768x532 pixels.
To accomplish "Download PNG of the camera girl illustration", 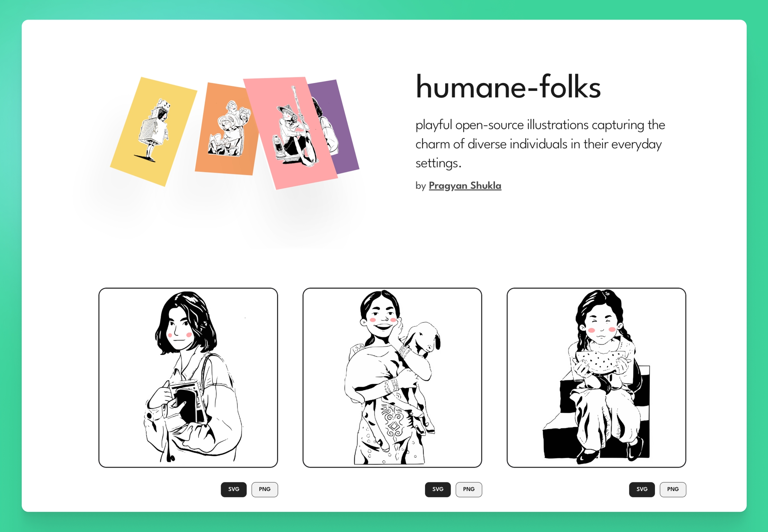I will point(264,489).
